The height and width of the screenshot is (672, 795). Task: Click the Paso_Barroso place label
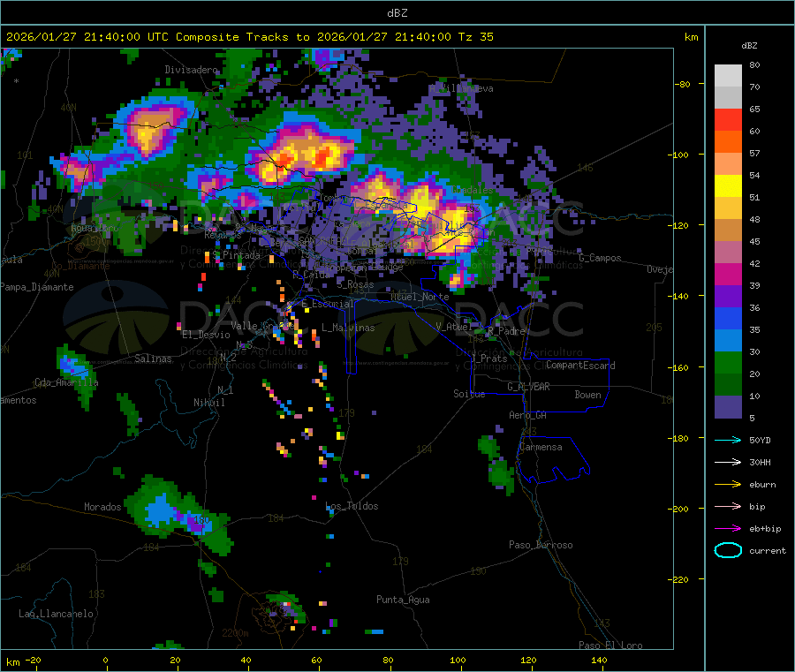[x=541, y=545]
